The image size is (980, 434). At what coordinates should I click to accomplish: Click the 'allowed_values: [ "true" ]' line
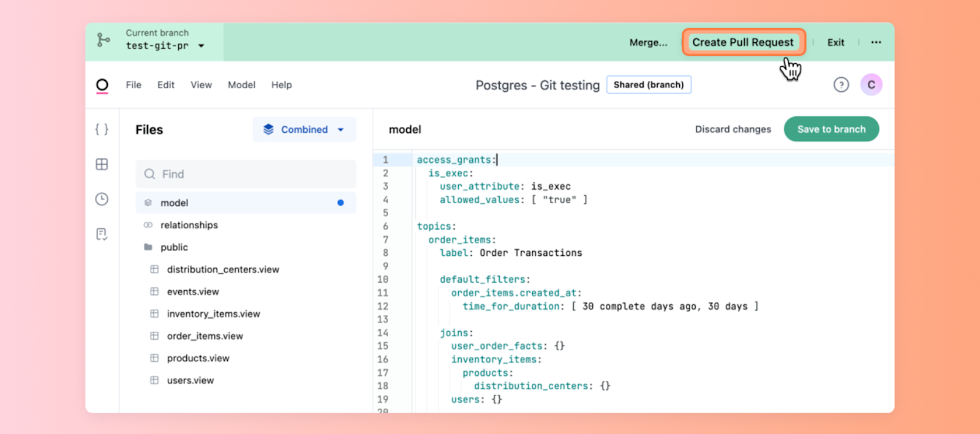tap(513, 200)
